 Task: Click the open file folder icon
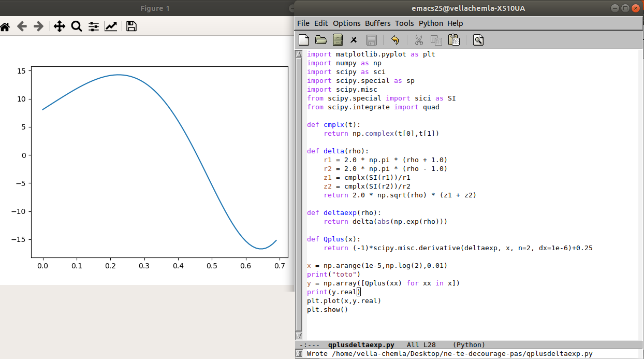point(321,40)
